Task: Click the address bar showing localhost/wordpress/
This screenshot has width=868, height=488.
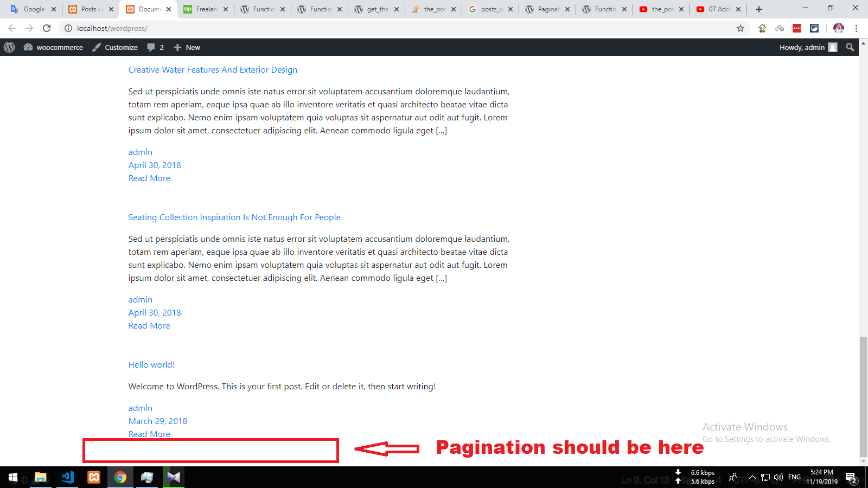Action: tap(380, 28)
